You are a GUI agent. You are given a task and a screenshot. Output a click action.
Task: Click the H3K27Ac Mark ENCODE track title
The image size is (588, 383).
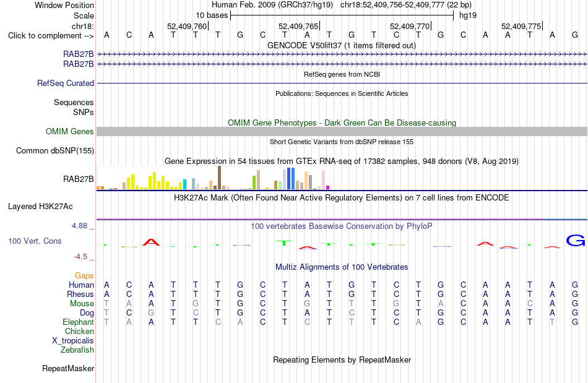point(341,198)
